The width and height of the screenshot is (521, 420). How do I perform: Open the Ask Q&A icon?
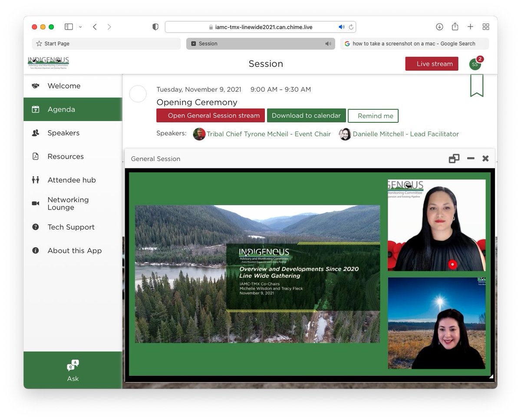(x=73, y=366)
